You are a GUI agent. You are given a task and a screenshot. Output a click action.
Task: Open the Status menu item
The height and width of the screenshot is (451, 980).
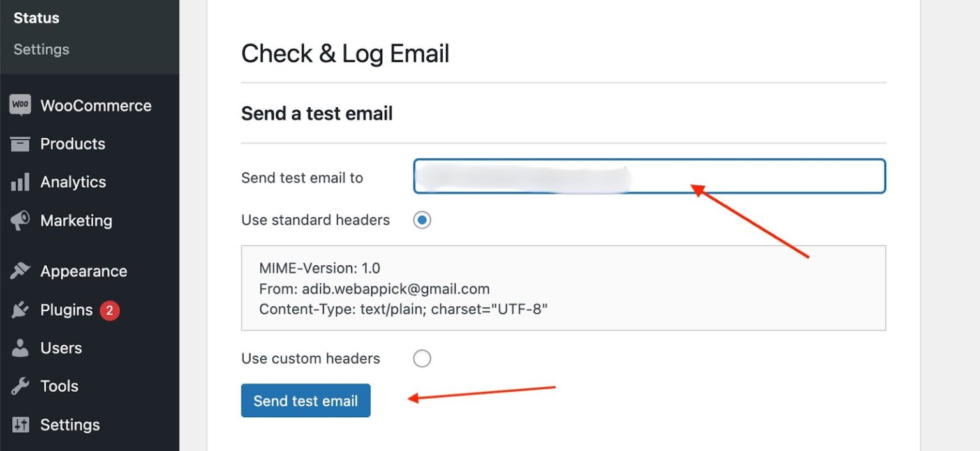pyautogui.click(x=36, y=17)
